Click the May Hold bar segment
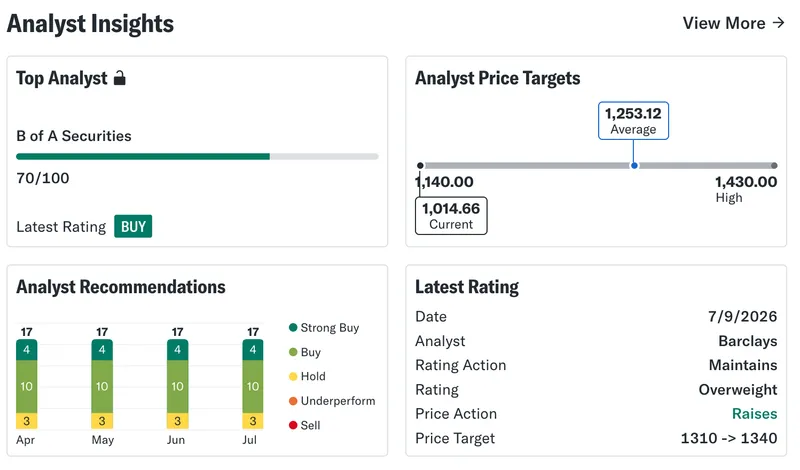Viewport: 800px width, 470px height. tap(102, 421)
